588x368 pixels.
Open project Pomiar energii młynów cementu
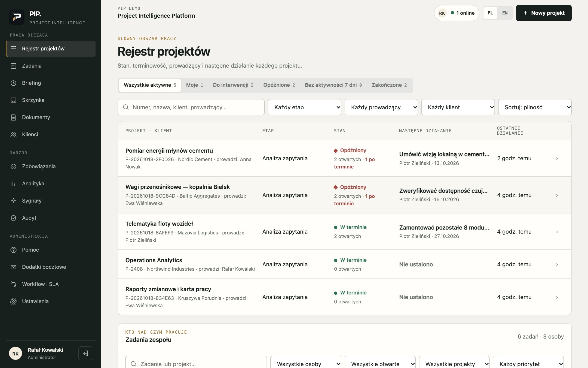pos(169,151)
